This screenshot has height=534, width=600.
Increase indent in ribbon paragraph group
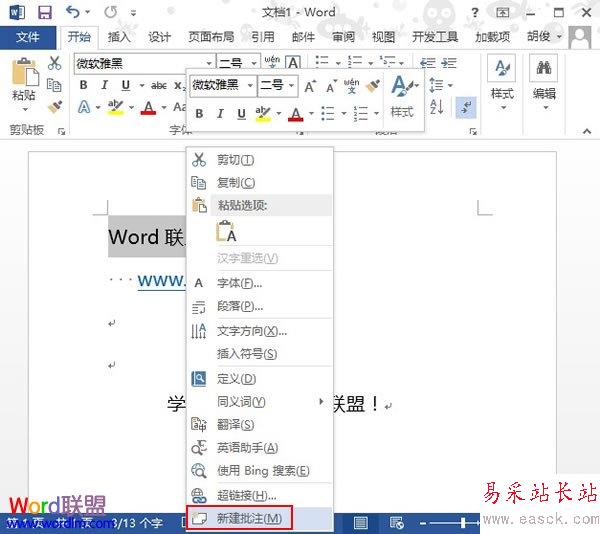click(x=448, y=63)
